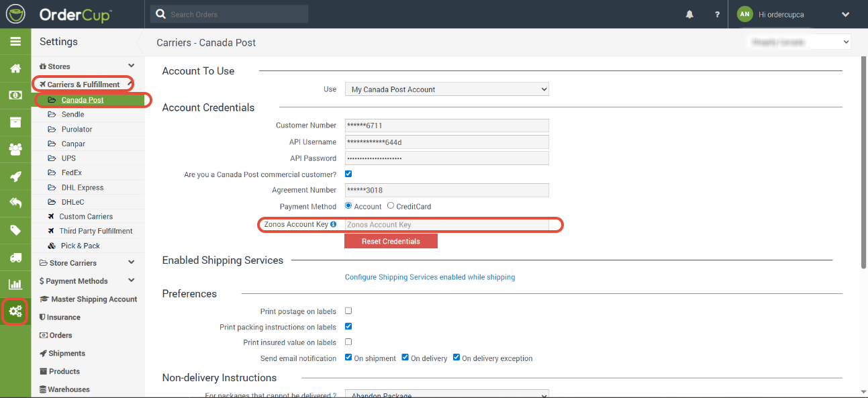The image size is (868, 398).
Task: Select Account payment method radio
Action: click(348, 206)
